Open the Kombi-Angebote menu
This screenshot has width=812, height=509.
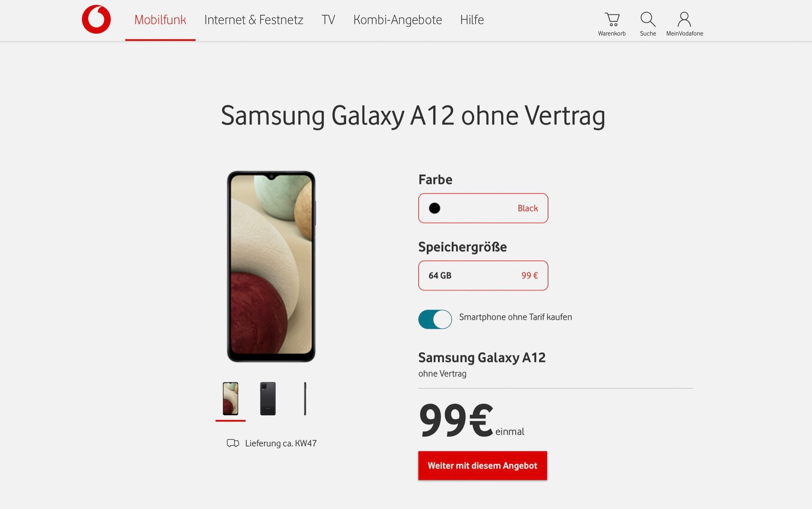coord(398,20)
